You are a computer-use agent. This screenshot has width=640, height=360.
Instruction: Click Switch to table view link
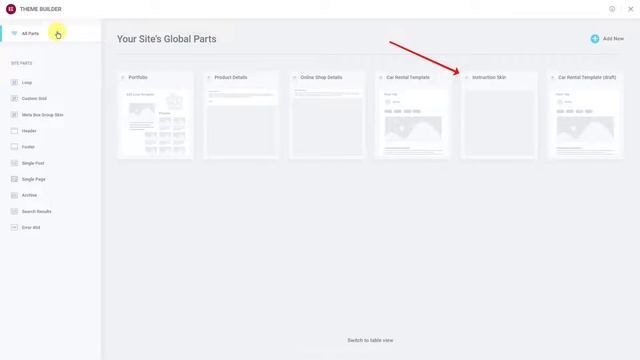pyautogui.click(x=370, y=340)
